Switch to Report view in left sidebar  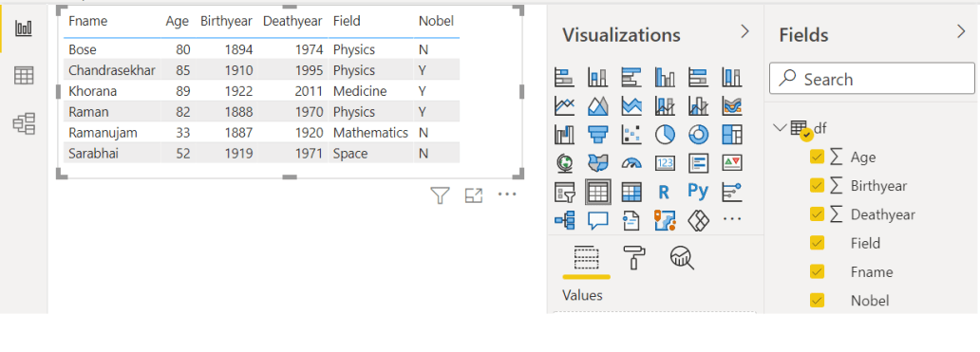pyautogui.click(x=24, y=28)
